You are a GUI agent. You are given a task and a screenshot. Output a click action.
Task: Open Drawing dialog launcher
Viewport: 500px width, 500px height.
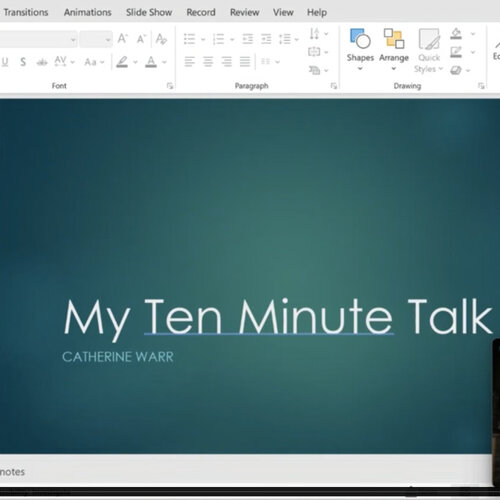[x=481, y=86]
